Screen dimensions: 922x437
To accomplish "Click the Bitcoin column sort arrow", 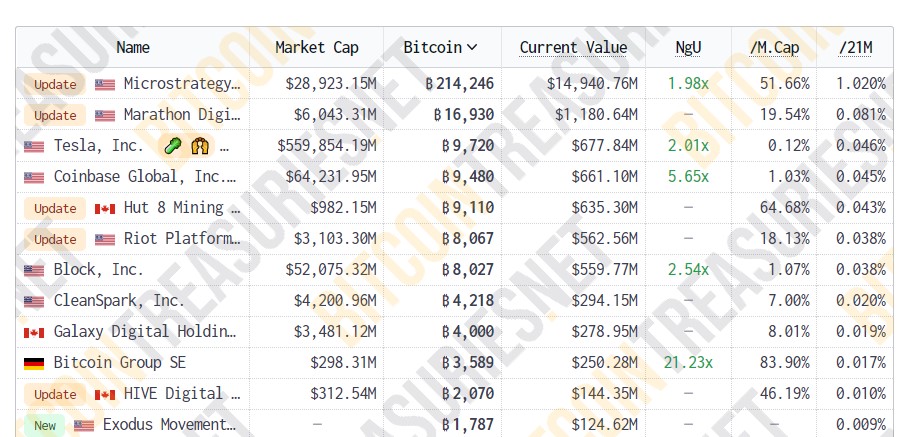I will click(472, 47).
